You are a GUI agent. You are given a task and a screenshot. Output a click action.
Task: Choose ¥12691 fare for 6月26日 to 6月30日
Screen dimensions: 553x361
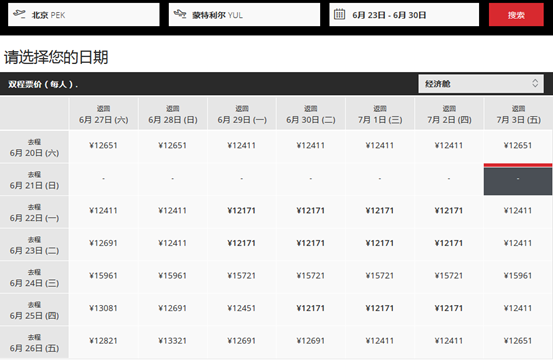(311, 341)
